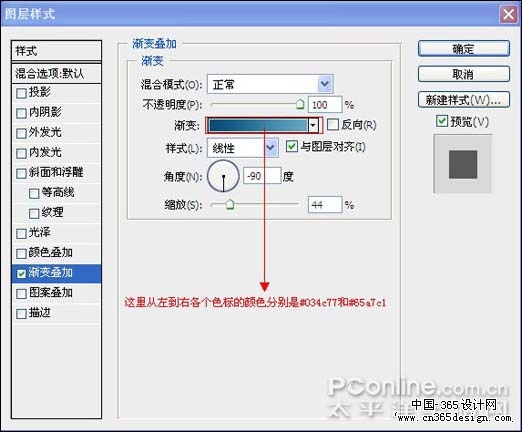Click the 确定 OK button
The width and height of the screenshot is (522, 432).
(464, 49)
